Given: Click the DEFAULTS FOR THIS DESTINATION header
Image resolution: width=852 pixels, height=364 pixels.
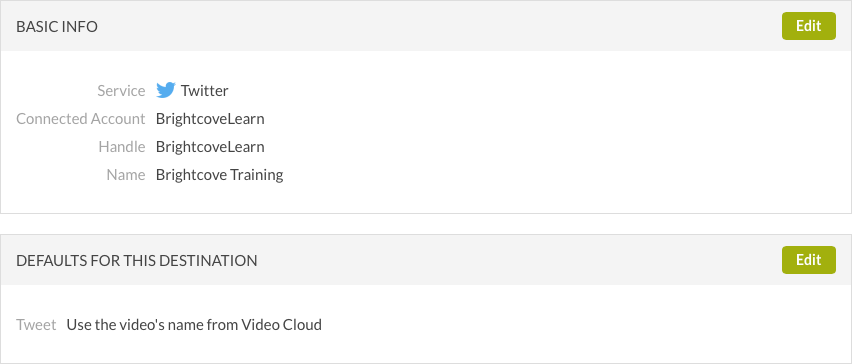Looking at the screenshot, I should pyautogui.click(x=137, y=261).
